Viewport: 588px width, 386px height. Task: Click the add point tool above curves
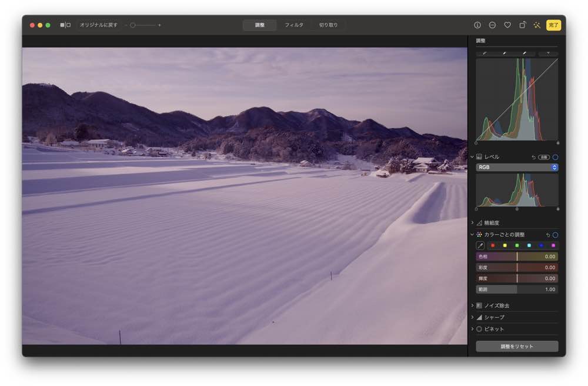pos(548,54)
